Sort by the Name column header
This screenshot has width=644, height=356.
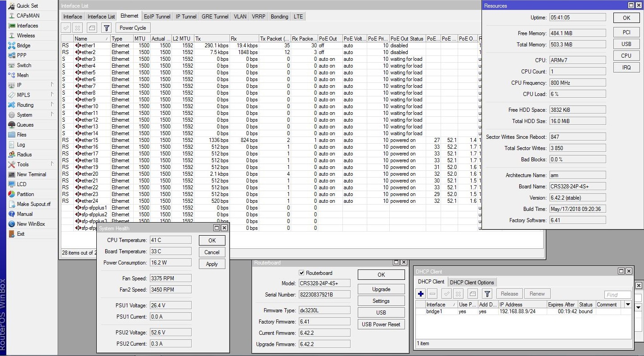[92, 39]
